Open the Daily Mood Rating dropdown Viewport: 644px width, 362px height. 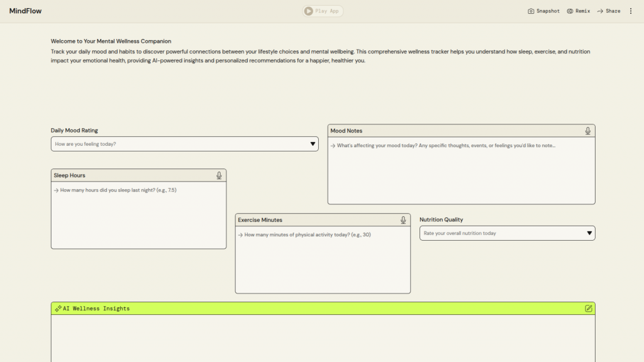coord(184,144)
